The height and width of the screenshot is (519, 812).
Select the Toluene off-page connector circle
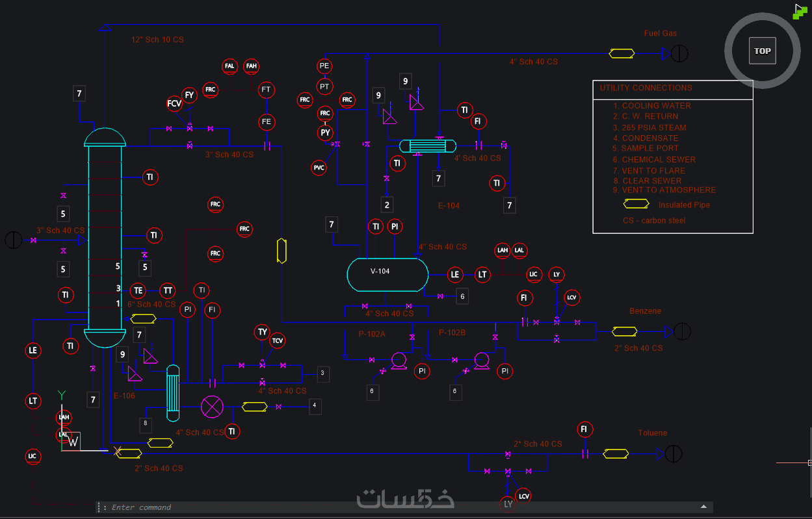(x=674, y=453)
